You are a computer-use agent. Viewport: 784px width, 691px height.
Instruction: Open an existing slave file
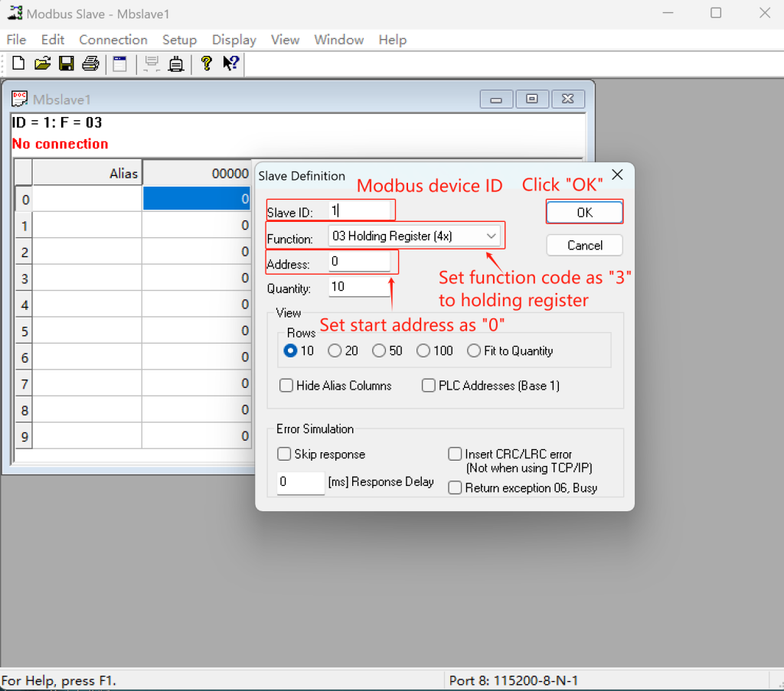point(42,64)
